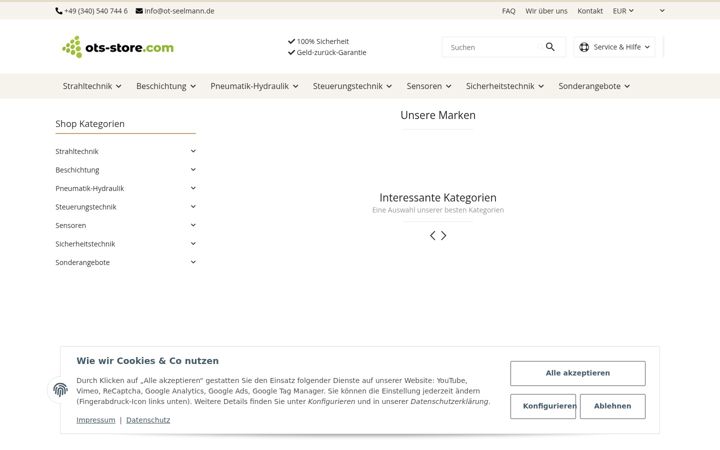Expand Beschichtung in the sidebar categories
Image resolution: width=720 pixels, height=450 pixels.
click(193, 169)
